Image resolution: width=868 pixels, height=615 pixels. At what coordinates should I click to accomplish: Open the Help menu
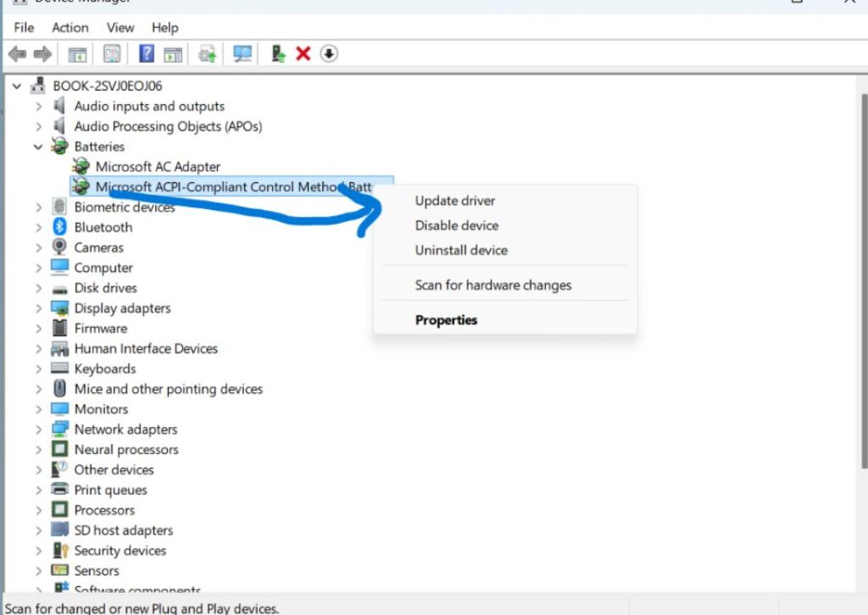tap(165, 28)
